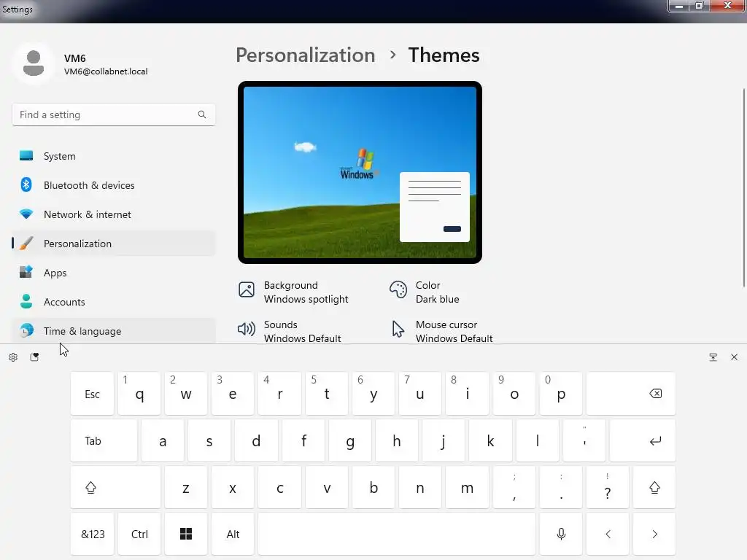Open the Accounts settings category
Image resolution: width=747 pixels, height=560 pixels.
click(x=113, y=302)
